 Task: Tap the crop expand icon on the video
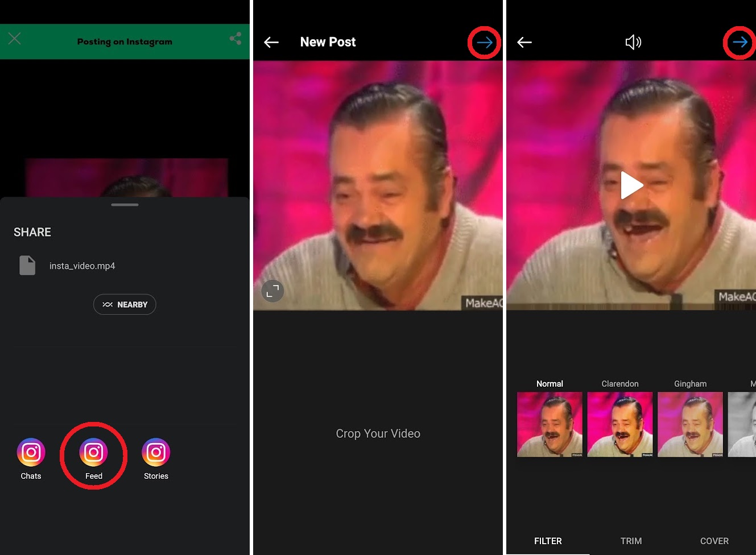point(272,291)
